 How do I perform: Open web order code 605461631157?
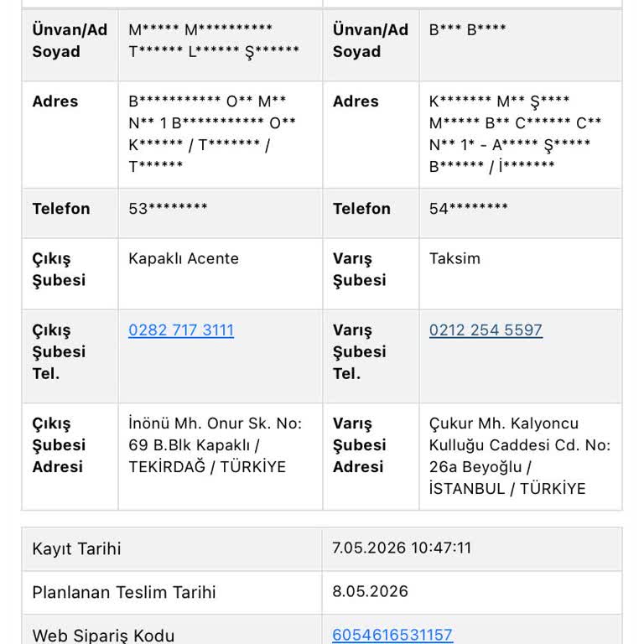[392, 635]
